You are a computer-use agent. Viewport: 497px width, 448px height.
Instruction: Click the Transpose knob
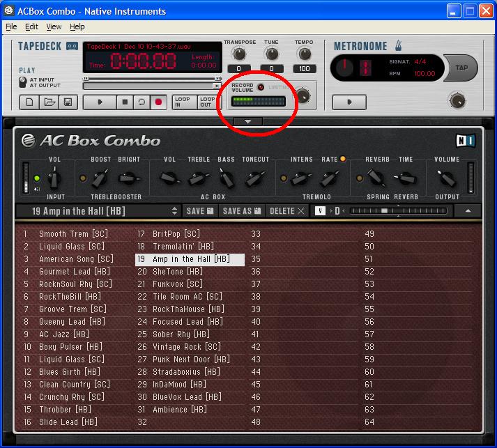click(239, 54)
